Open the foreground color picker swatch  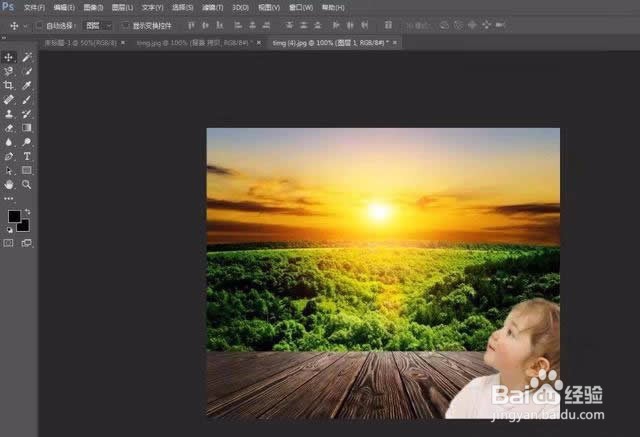click(13, 216)
